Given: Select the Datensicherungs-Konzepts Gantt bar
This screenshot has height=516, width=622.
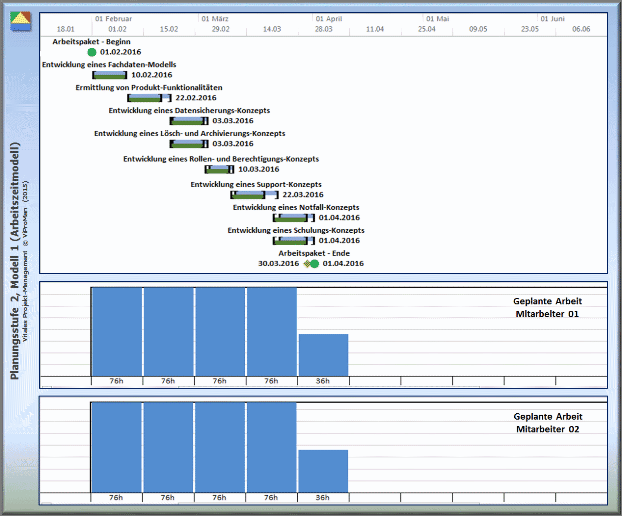Looking at the screenshot, I should point(189,121).
